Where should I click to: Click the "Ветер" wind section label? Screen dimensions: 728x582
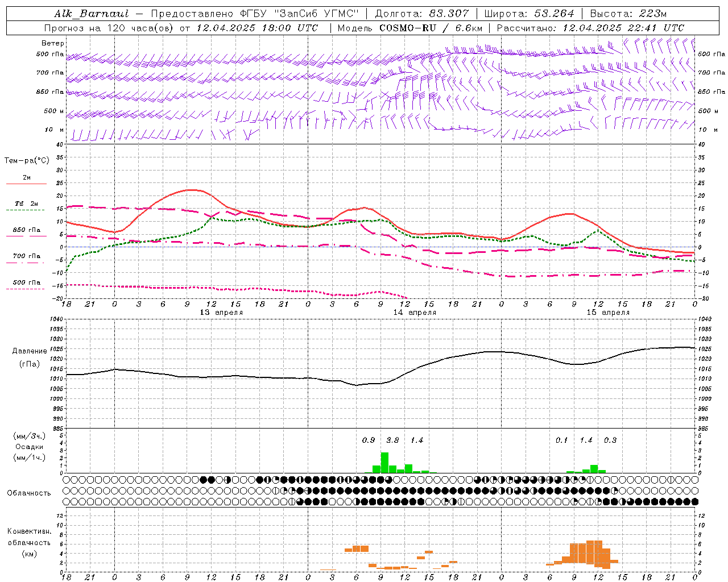52,43
